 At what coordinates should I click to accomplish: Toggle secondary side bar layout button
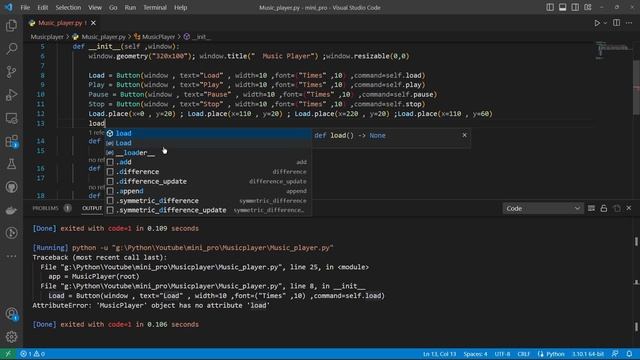pyautogui.click(x=575, y=7)
